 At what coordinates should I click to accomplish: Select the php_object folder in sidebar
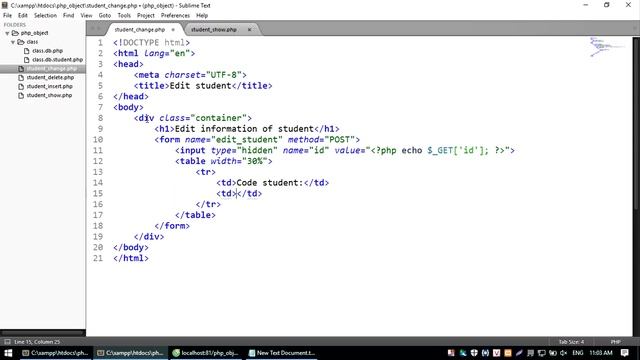pyautogui.click(x=34, y=33)
